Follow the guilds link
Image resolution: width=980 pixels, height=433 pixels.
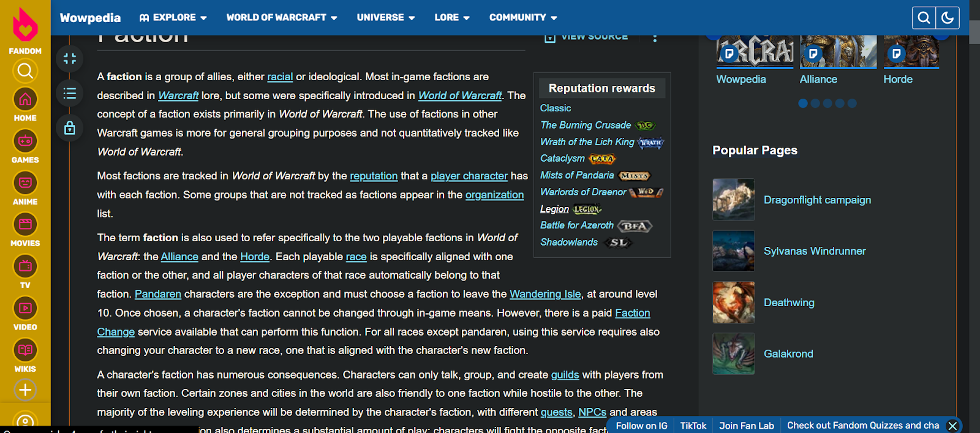[565, 375]
